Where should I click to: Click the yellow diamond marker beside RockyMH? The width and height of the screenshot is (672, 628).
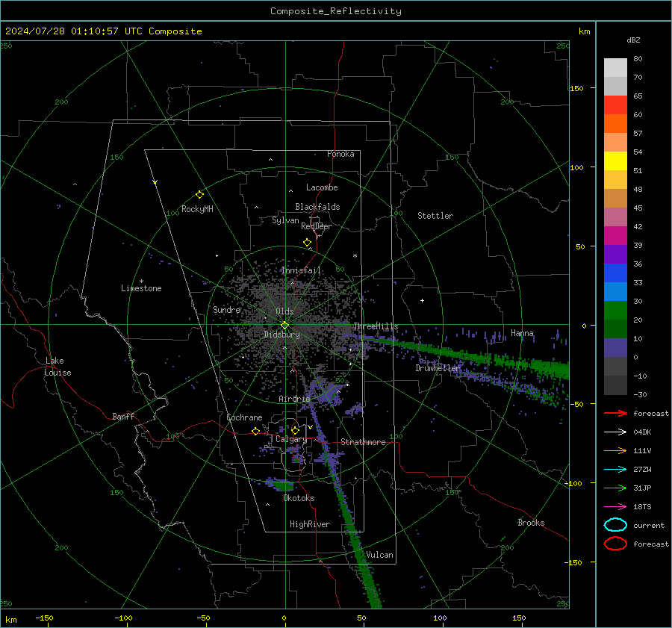coord(199,195)
